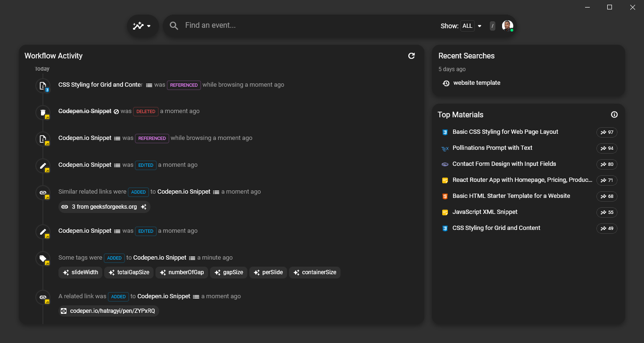The height and width of the screenshot is (343, 644).
Task: Click the refresh icon in Workflow Activity header
Action: 412,56
